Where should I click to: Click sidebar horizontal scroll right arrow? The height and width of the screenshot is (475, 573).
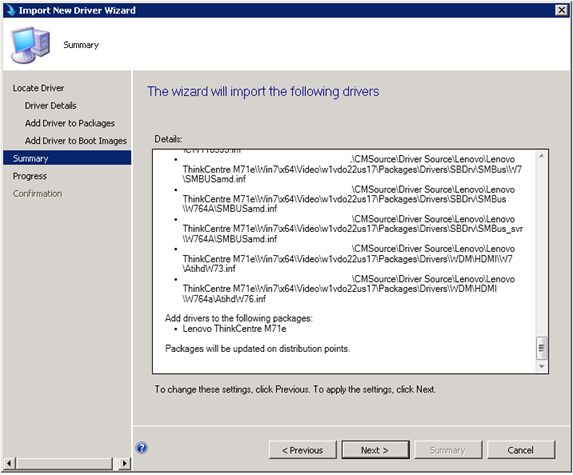pyautogui.click(x=125, y=463)
